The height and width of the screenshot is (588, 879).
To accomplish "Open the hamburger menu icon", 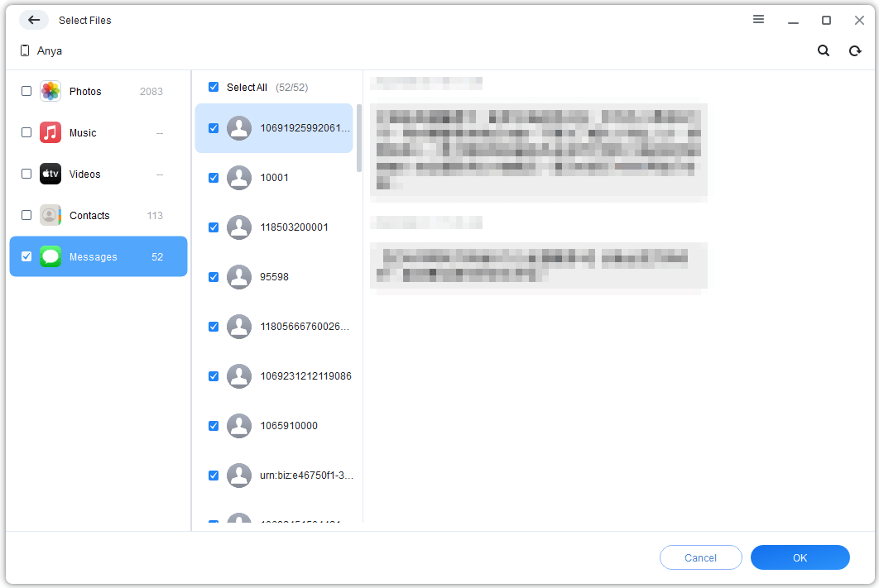I will [x=758, y=20].
